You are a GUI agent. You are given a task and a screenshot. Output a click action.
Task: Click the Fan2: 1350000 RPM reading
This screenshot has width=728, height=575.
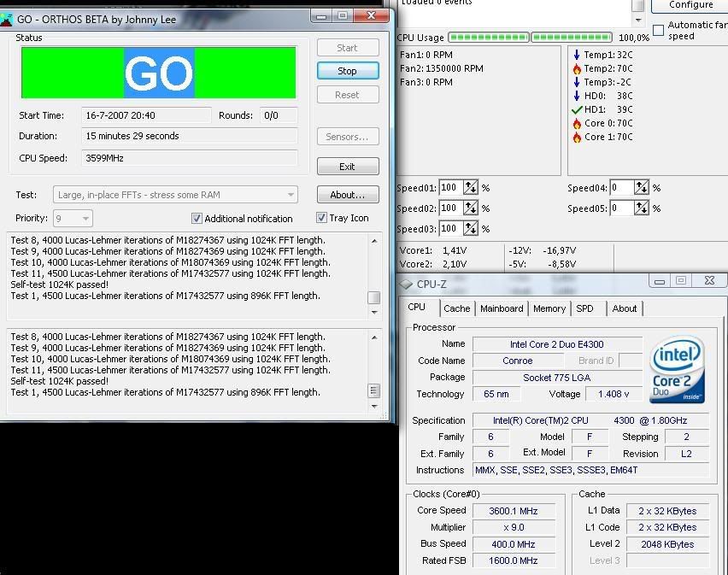442,68
